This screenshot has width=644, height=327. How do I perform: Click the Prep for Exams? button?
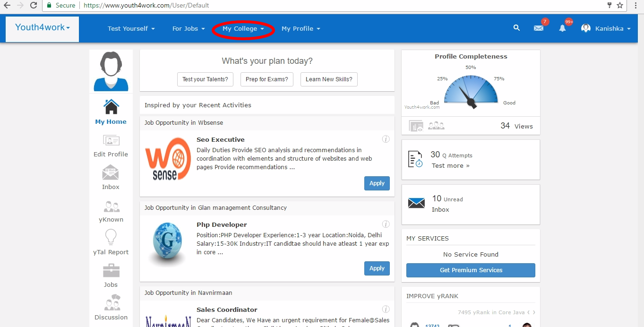click(x=267, y=79)
